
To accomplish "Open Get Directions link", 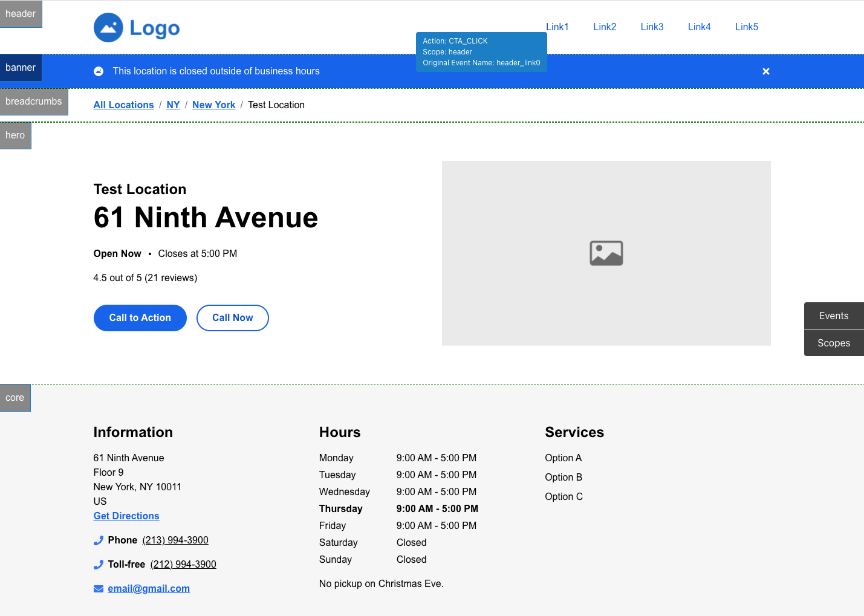I will click(126, 516).
